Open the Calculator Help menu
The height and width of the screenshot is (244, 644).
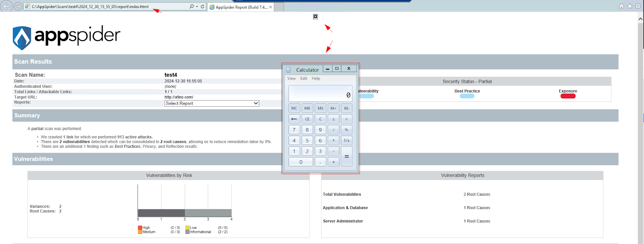316,79
